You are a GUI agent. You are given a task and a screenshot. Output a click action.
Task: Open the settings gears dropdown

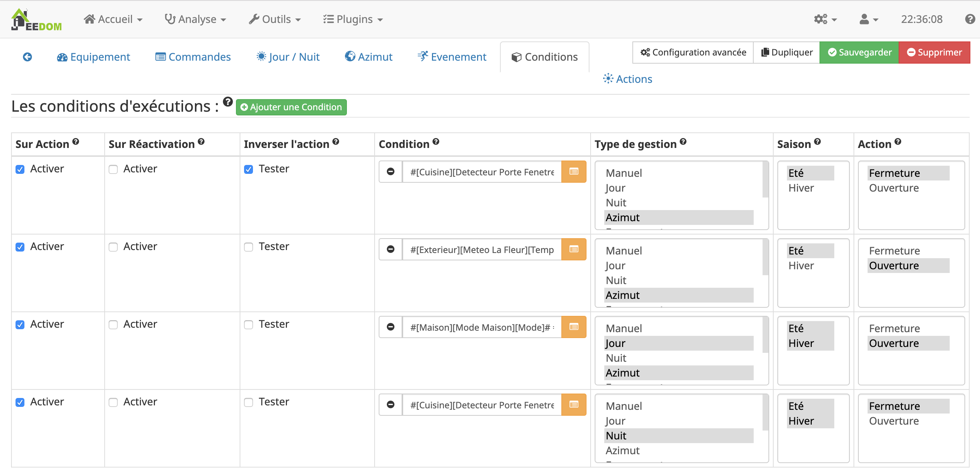[825, 19]
